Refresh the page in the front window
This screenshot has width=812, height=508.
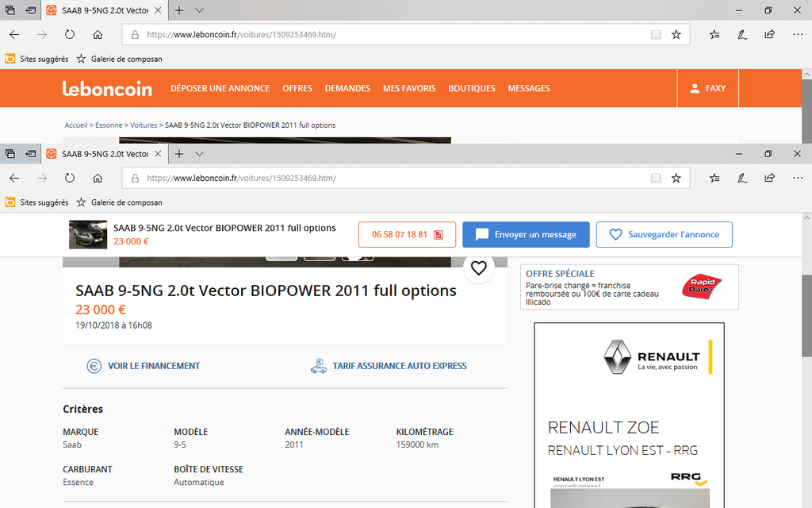point(70,179)
